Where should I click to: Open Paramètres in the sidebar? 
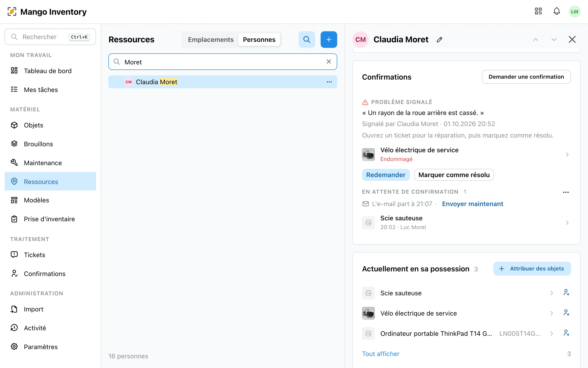pos(50,347)
